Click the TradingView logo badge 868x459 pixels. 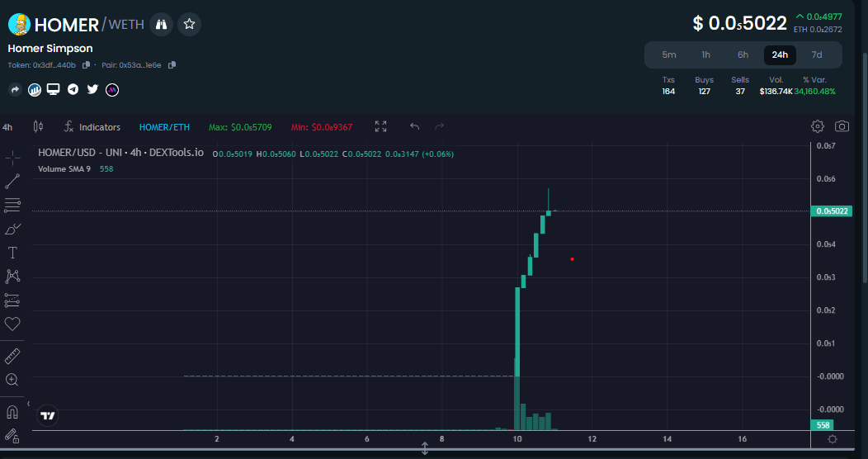tap(48, 416)
